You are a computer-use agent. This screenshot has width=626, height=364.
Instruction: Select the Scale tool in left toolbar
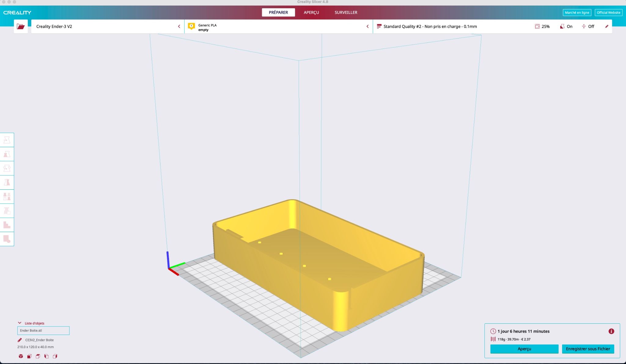coord(7,154)
